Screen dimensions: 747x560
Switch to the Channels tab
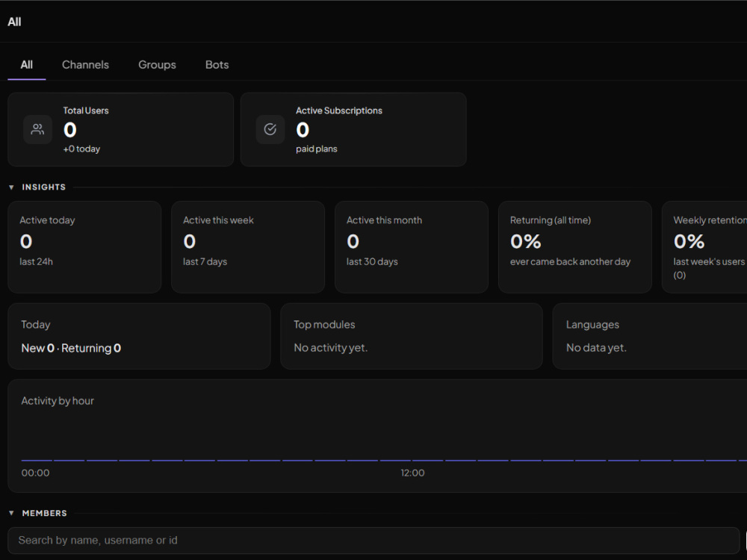coord(85,65)
